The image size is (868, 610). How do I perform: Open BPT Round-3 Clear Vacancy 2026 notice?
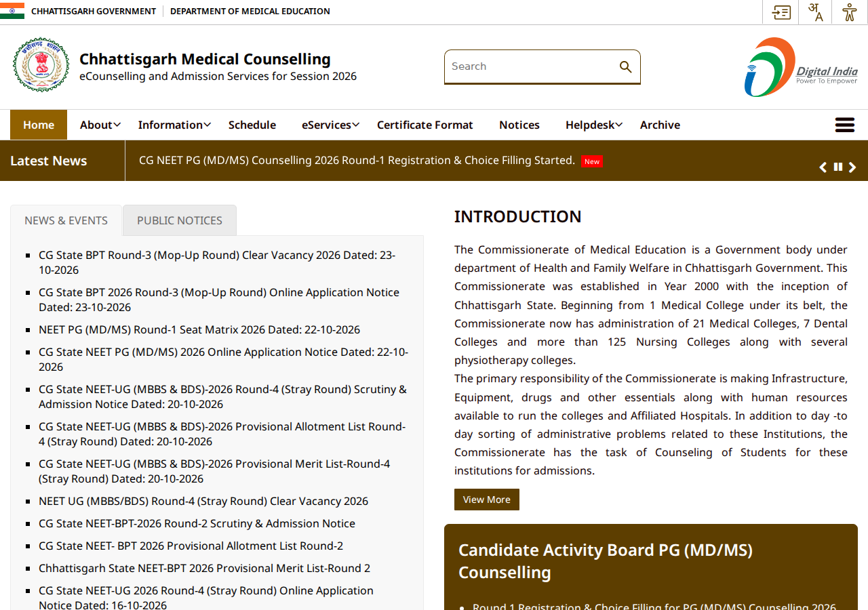[x=217, y=262]
